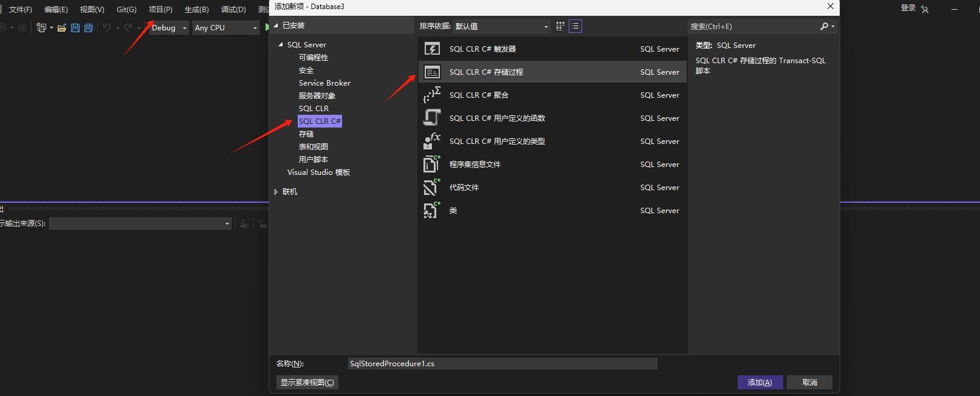Open the Debug configuration dropdown
The width and height of the screenshot is (980, 396).
point(169,28)
